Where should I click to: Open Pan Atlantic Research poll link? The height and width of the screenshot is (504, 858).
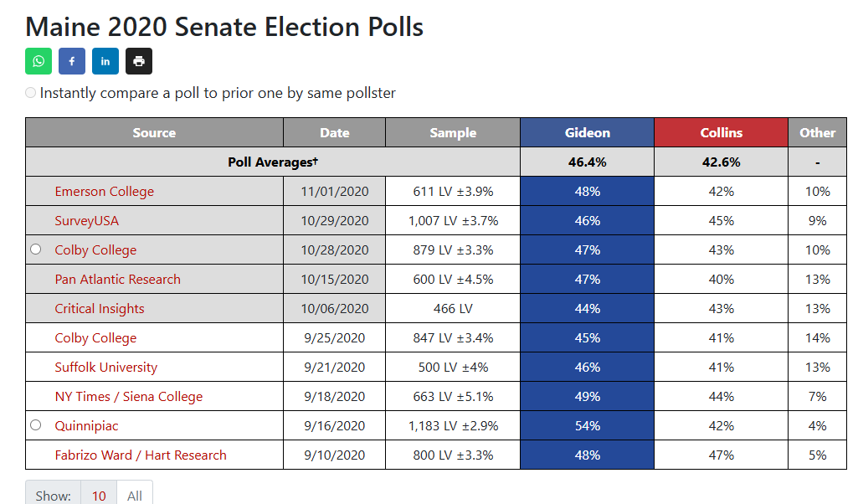(118, 279)
